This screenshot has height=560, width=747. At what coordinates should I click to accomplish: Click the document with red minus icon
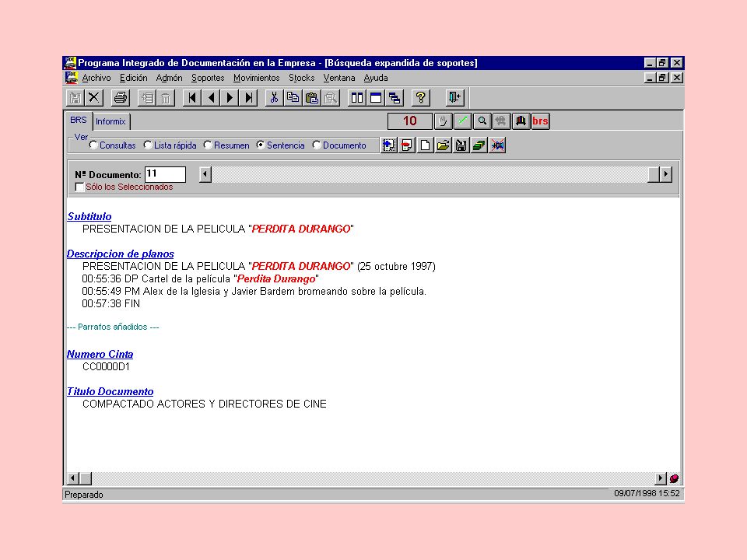click(407, 145)
